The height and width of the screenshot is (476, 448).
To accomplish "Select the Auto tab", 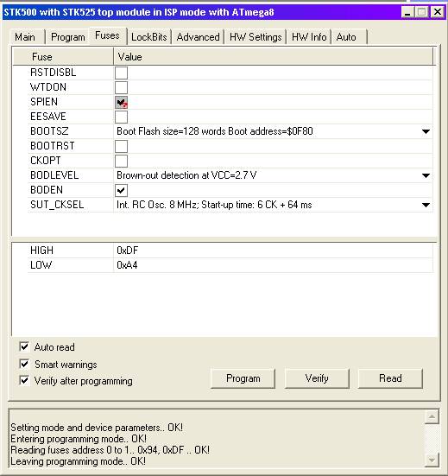I will click(346, 37).
